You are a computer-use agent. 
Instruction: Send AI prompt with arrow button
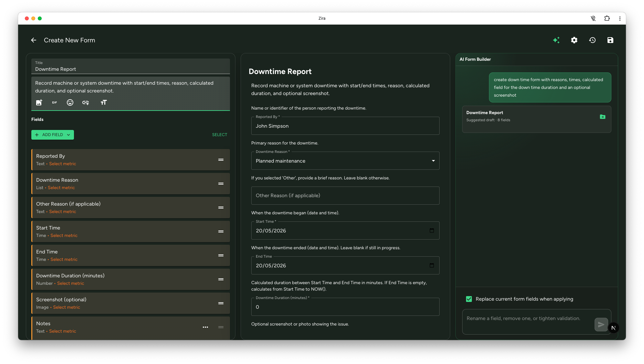[601, 325]
